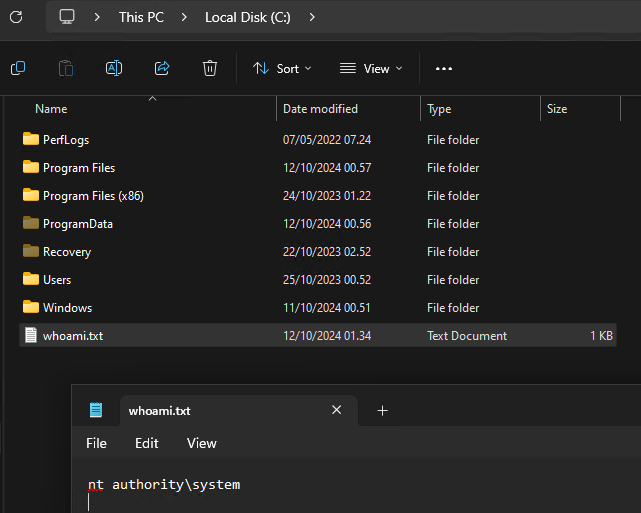The width and height of the screenshot is (641, 513).
Task: Click Text Document type cell
Action: (467, 336)
